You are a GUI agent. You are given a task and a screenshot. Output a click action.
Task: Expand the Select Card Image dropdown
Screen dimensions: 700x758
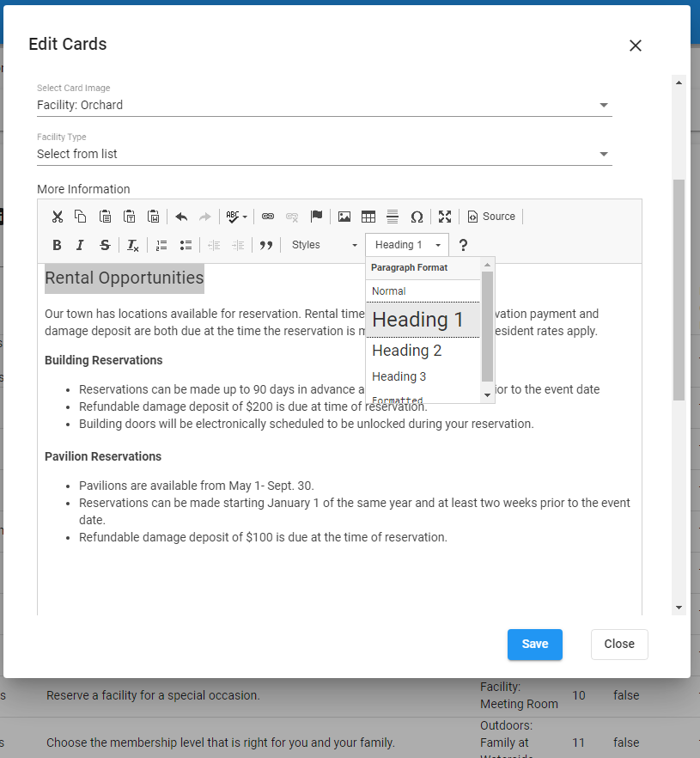[x=324, y=105]
